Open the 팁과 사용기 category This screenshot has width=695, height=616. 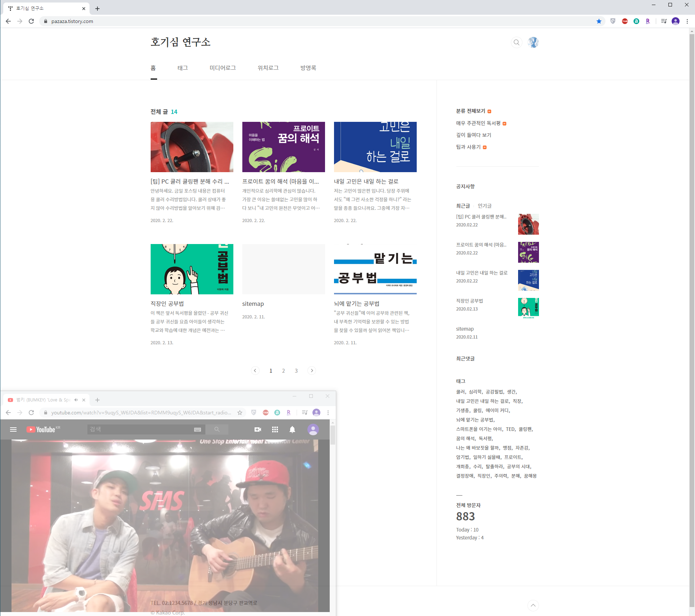[468, 147]
